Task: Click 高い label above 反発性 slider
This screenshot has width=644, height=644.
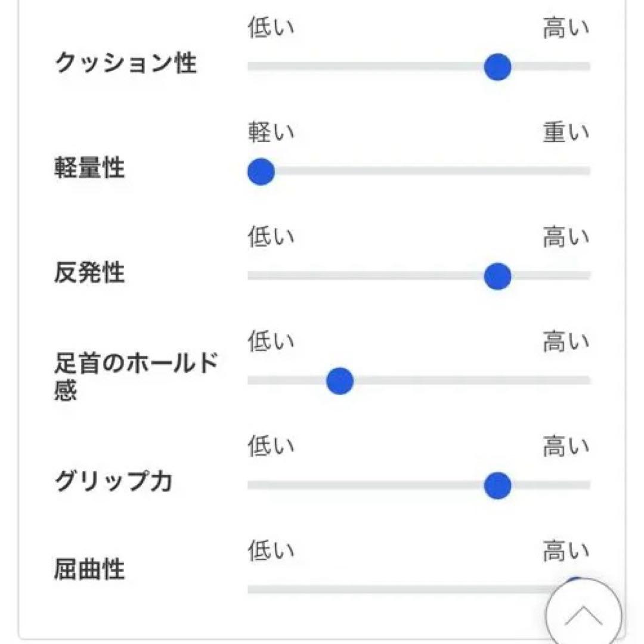Action: click(x=565, y=238)
